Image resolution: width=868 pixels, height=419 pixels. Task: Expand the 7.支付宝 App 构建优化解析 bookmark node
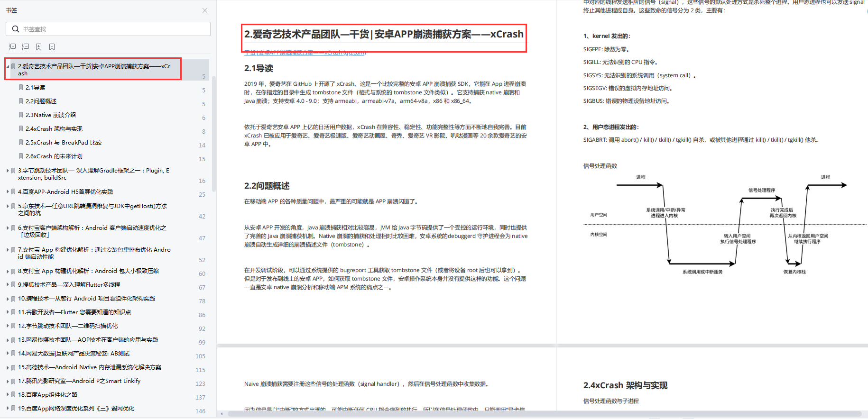(8, 249)
